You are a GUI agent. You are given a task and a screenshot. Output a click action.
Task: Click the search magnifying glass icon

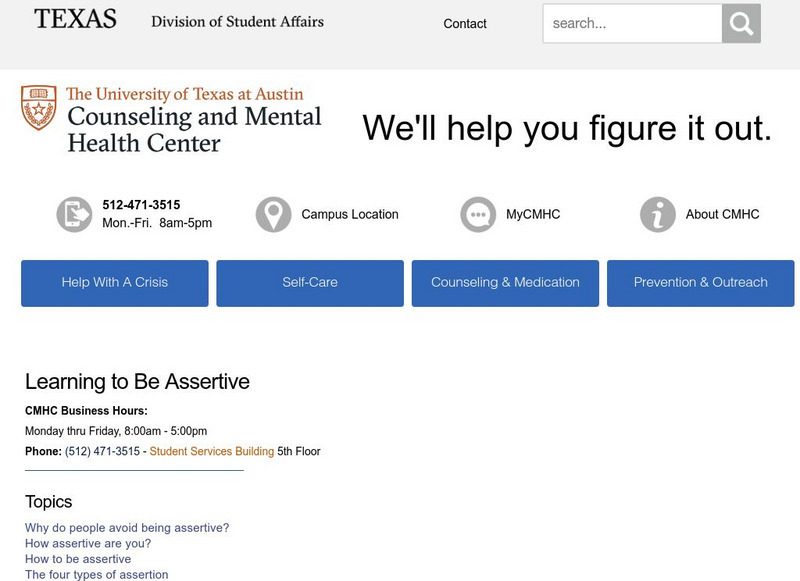point(741,23)
